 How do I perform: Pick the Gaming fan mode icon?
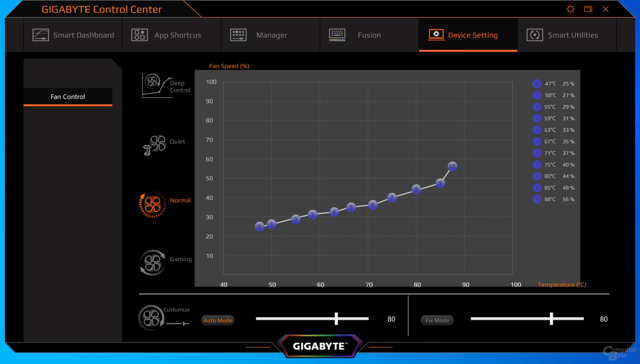point(152,263)
